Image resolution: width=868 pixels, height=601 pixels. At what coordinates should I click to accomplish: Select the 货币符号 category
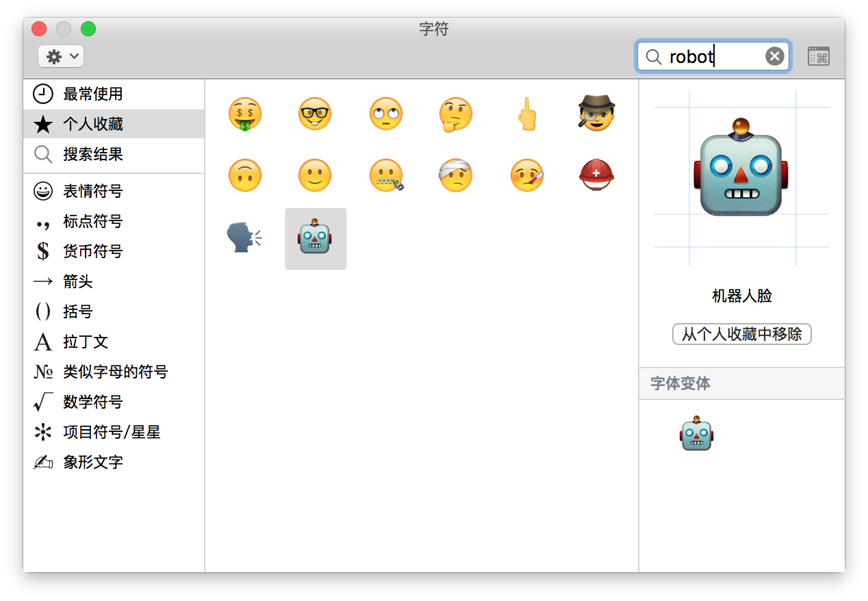coord(92,251)
